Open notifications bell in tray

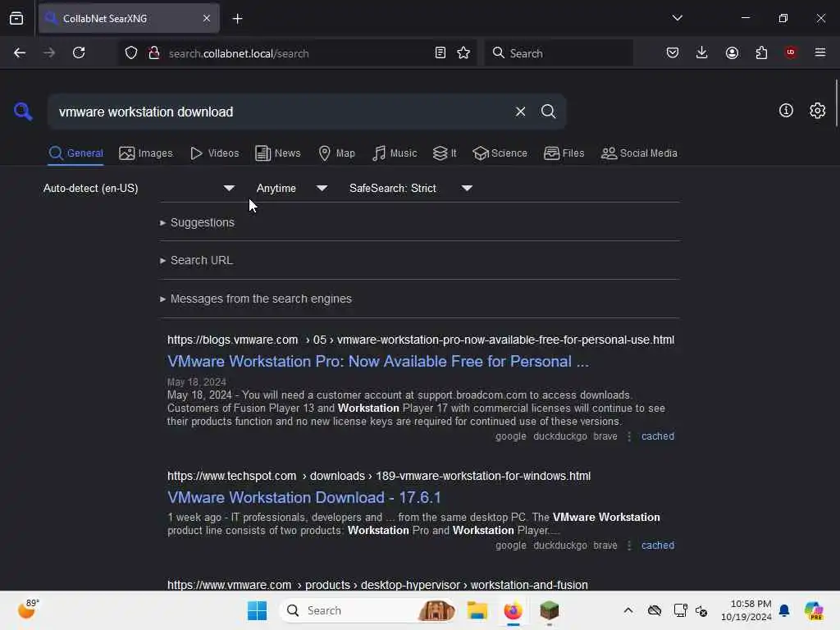pyautogui.click(x=783, y=610)
